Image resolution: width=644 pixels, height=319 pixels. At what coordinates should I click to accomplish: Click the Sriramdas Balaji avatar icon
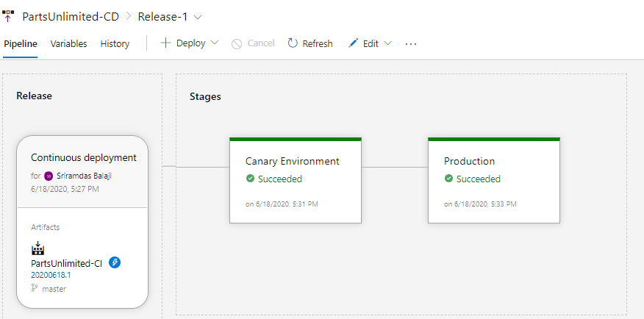click(x=49, y=176)
